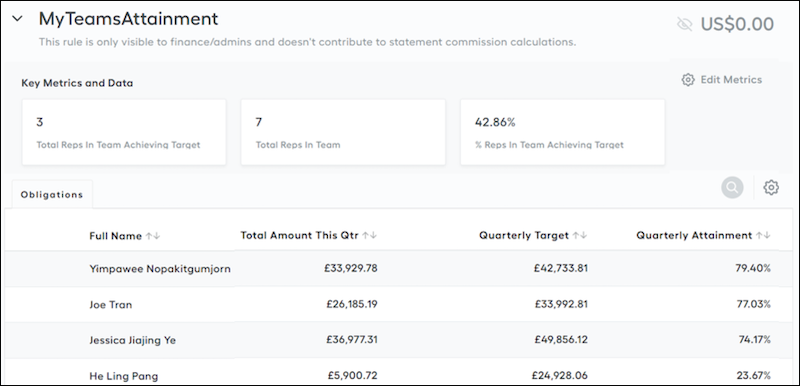Image resolution: width=800 pixels, height=386 pixels.
Task: Select the Yimpawee Nopakitgumjorn row name
Action: click(160, 269)
